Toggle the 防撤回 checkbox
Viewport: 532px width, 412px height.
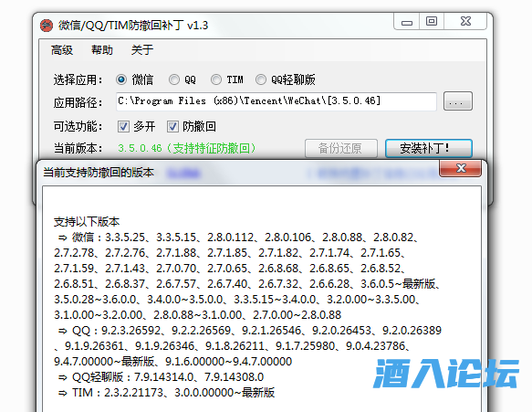pyautogui.click(x=172, y=127)
